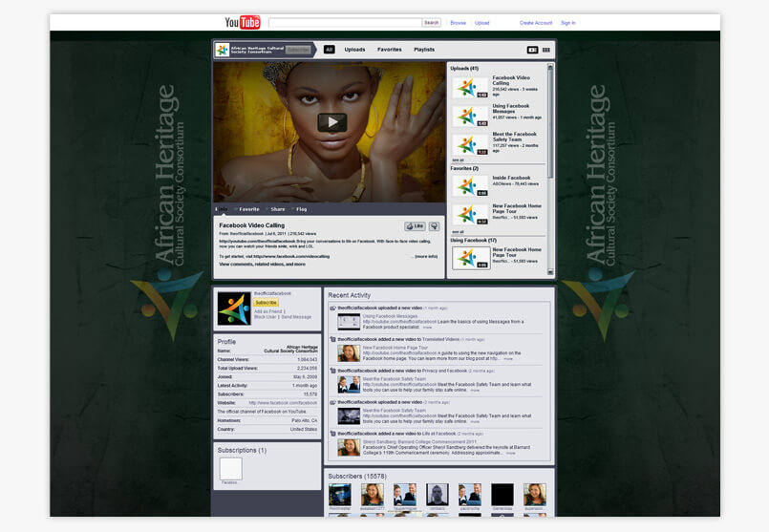Open the Translated Videos playlist link

coord(440,339)
